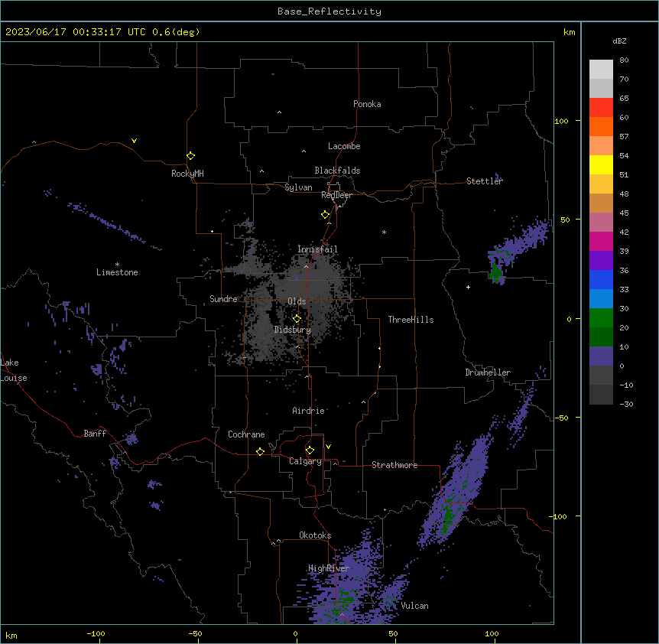The image size is (659, 644).
Task: Click the Okotoks city label
Action: (315, 535)
